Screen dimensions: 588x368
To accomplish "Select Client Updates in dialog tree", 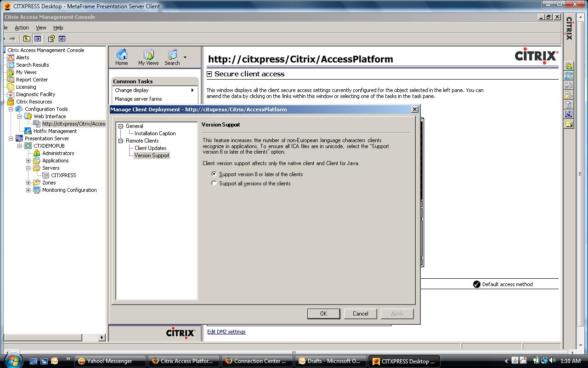I will 150,148.
